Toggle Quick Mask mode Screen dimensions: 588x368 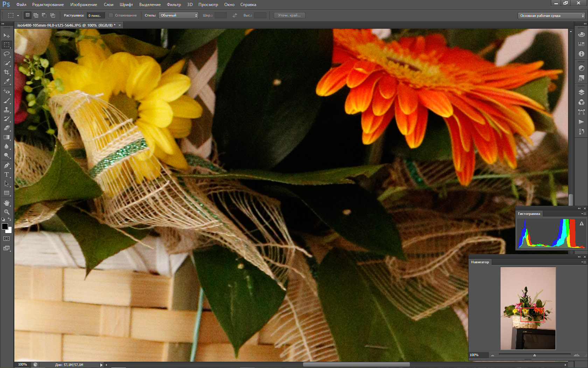7,239
